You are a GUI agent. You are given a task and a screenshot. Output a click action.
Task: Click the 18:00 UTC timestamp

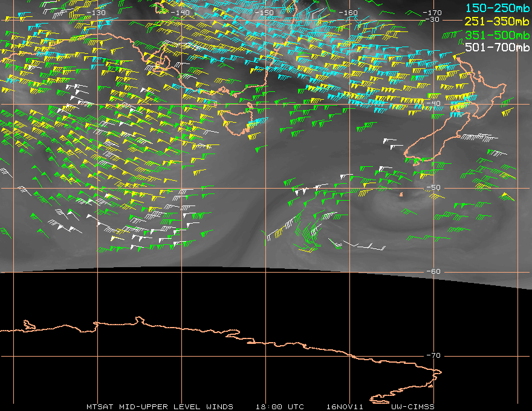pyautogui.click(x=279, y=407)
